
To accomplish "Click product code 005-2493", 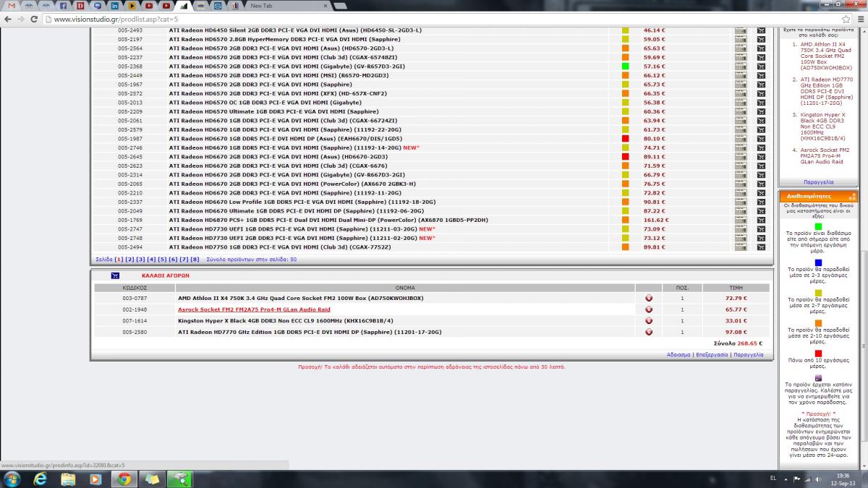I will click(130, 30).
